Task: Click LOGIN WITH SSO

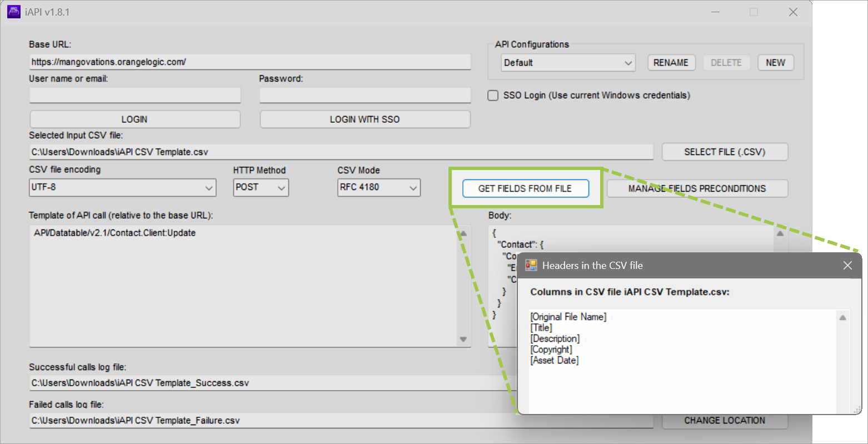Action: pos(365,119)
